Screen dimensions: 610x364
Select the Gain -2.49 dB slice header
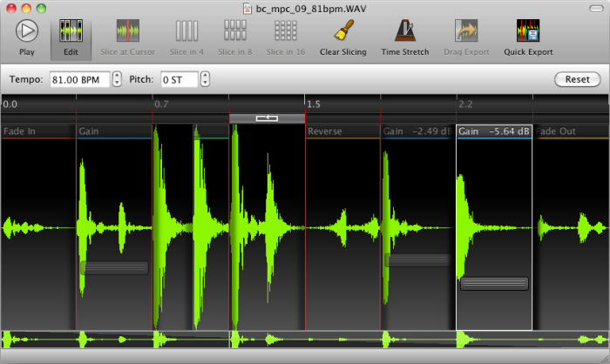pos(418,131)
